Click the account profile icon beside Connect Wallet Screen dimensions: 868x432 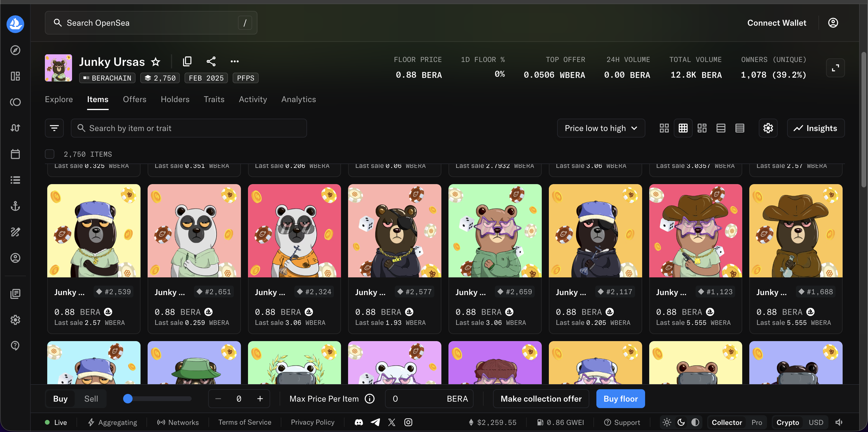833,22
